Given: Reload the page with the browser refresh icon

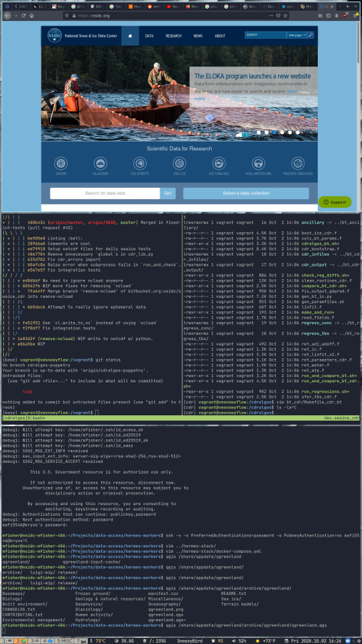Looking at the screenshot, I should (23, 15).
